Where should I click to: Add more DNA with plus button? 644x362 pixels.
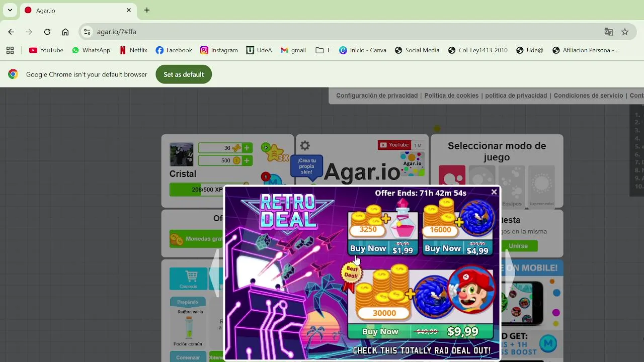coord(247,148)
